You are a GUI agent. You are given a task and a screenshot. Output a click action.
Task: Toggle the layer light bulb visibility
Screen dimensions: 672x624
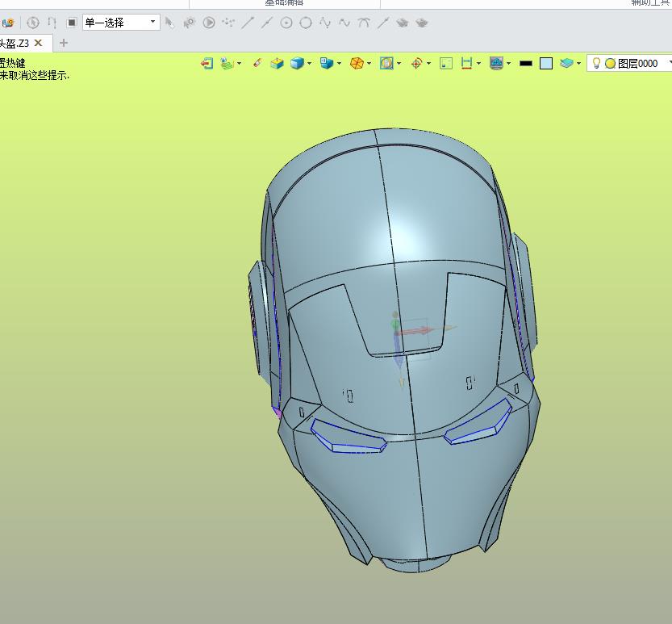pyautogui.click(x=597, y=63)
